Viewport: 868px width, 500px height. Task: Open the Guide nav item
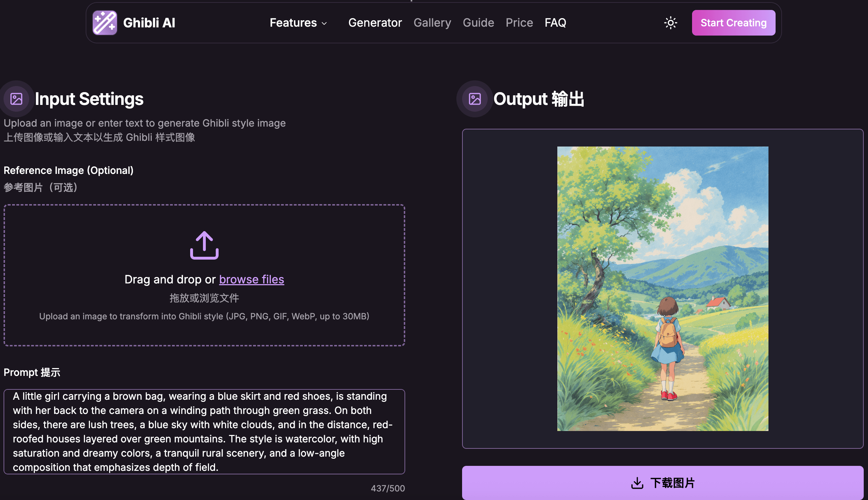click(x=478, y=23)
